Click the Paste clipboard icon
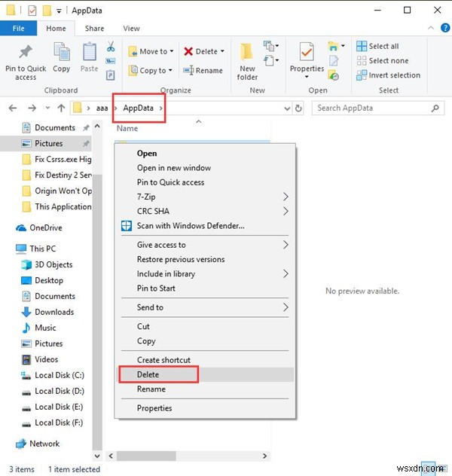This screenshot has width=452, height=476. tap(89, 52)
